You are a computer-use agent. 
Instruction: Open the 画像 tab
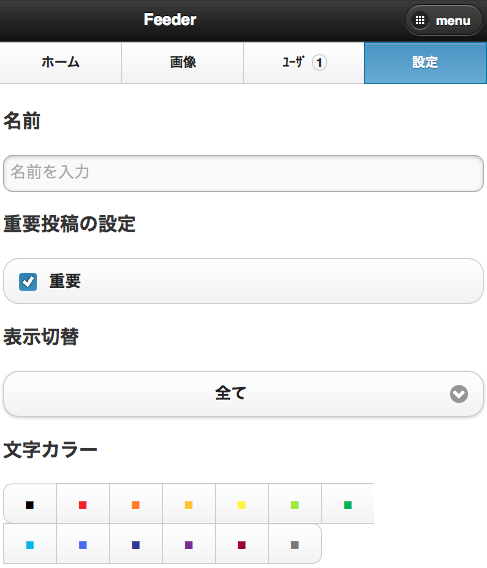(x=183, y=63)
